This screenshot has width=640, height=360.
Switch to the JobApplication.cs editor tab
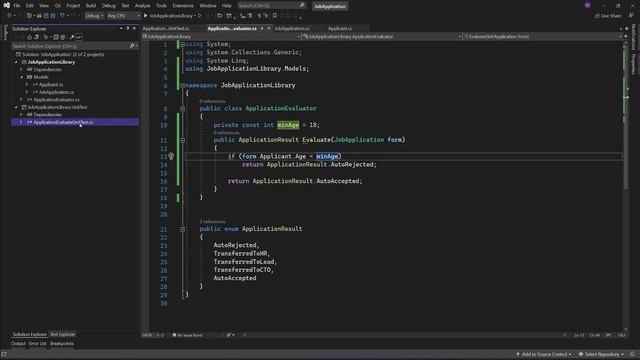[x=292, y=29]
